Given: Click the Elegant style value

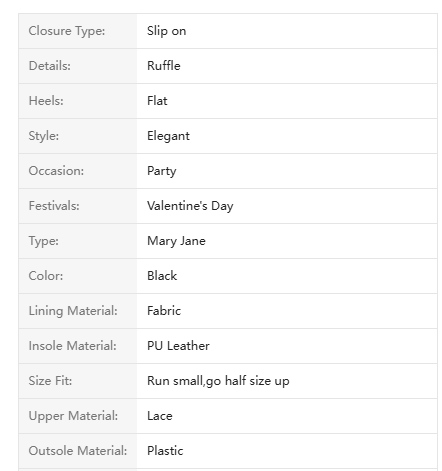Looking at the screenshot, I should pos(168,136).
